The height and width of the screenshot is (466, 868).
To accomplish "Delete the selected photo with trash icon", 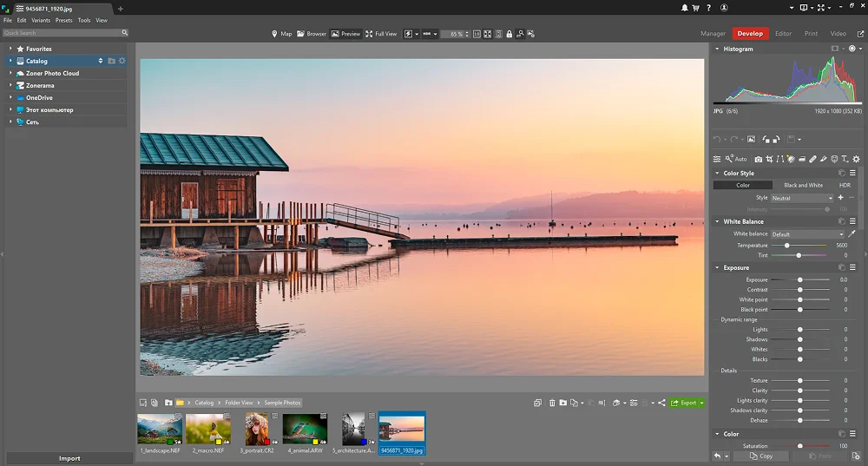I will coord(552,403).
